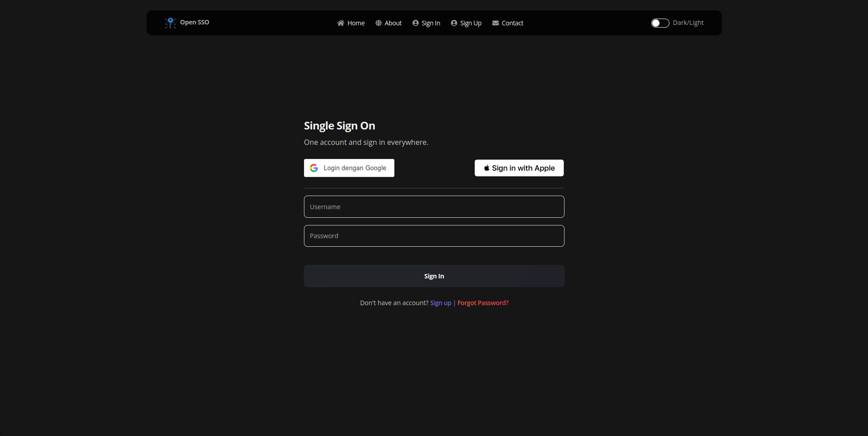Open the About page from the navbar

pos(393,23)
